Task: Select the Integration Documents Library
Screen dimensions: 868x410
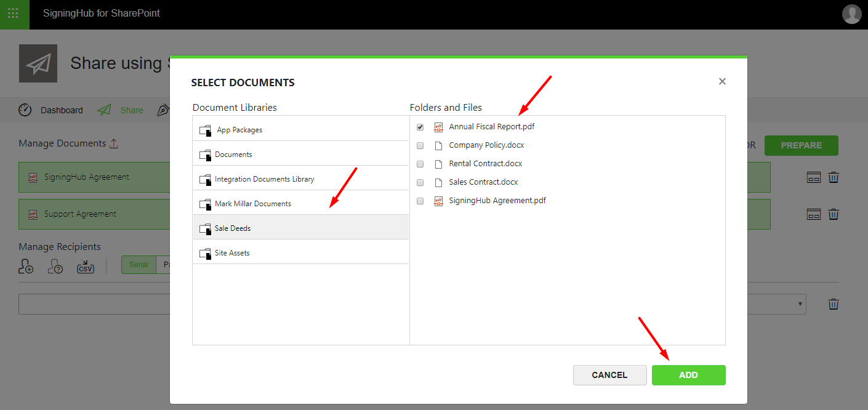Action: [x=264, y=179]
